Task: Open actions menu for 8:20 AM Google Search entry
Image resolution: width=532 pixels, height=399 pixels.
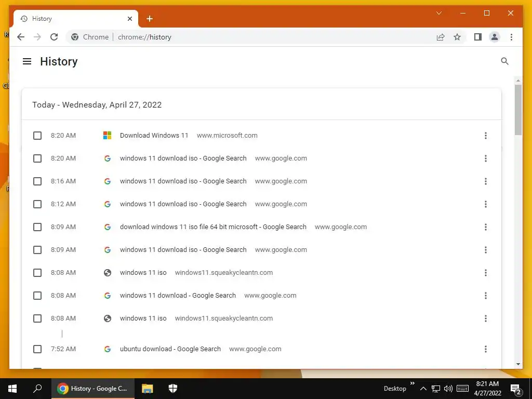Action: tap(486, 158)
